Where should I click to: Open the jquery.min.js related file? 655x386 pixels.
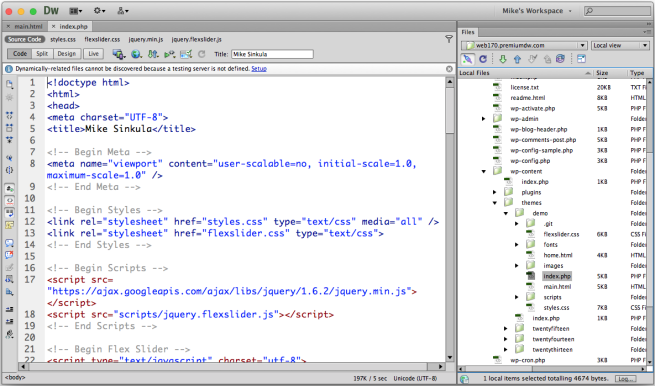click(x=146, y=39)
